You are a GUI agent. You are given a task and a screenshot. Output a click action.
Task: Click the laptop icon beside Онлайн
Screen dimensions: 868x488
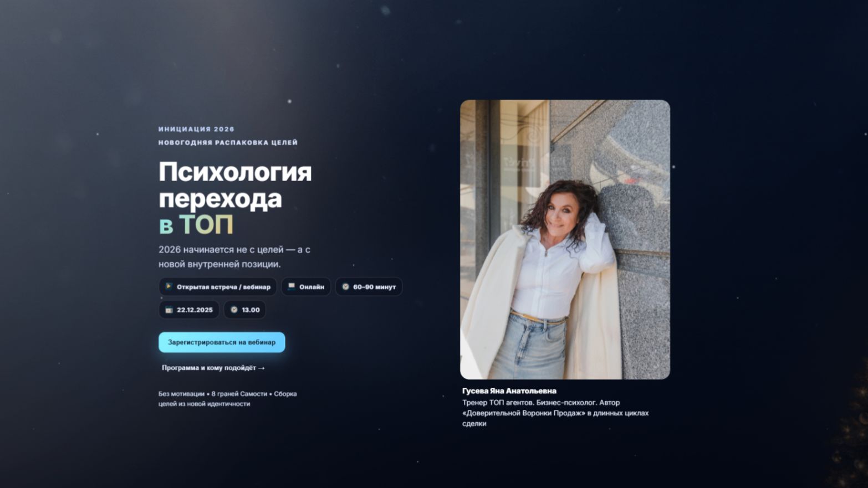(292, 286)
